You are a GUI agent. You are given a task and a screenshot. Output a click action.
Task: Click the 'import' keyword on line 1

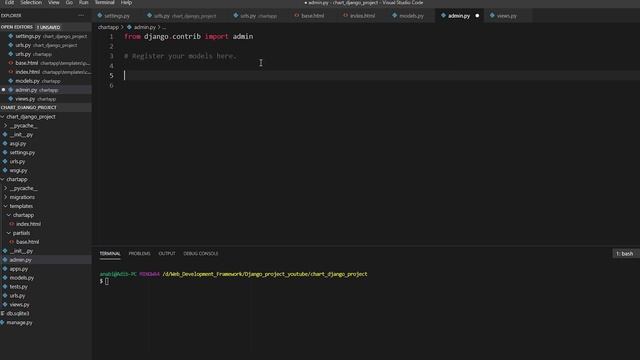point(216,36)
